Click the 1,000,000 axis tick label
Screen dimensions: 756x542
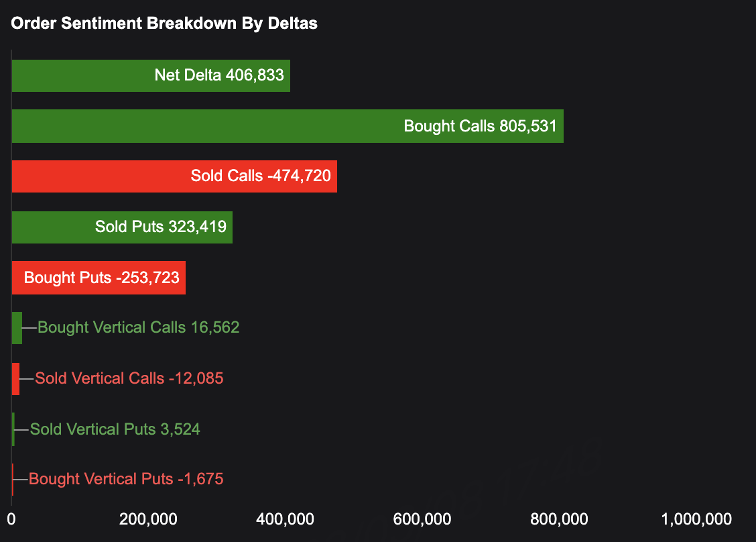pyautogui.click(x=696, y=519)
